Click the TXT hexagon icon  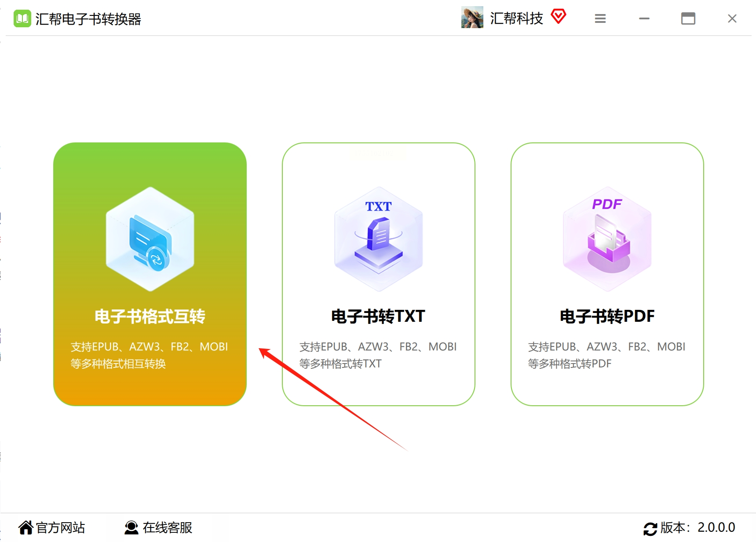pyautogui.click(x=379, y=239)
